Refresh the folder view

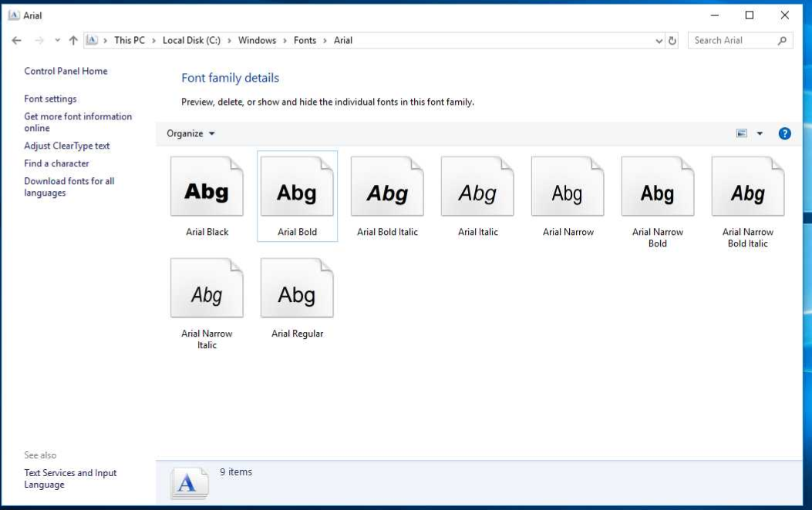(671, 40)
